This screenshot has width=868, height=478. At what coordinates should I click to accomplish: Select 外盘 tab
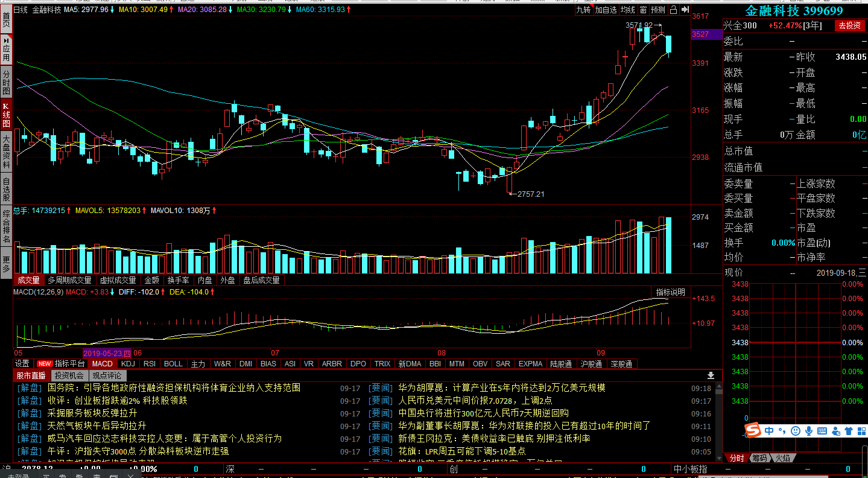[x=227, y=280]
